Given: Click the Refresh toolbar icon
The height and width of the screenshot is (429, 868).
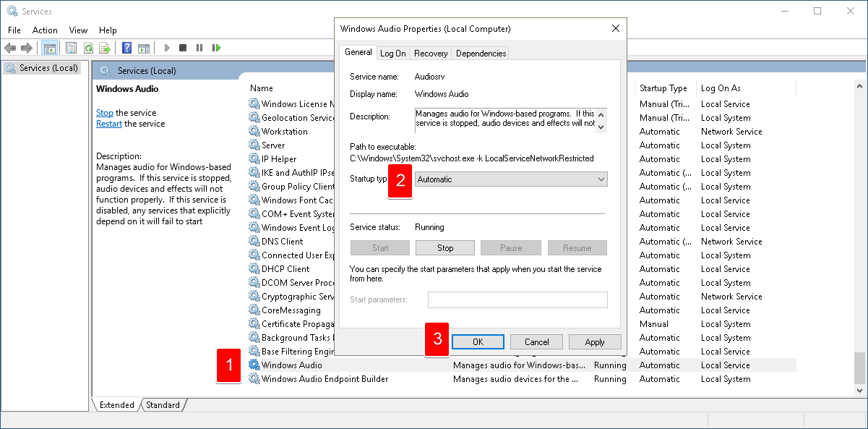Looking at the screenshot, I should point(88,48).
